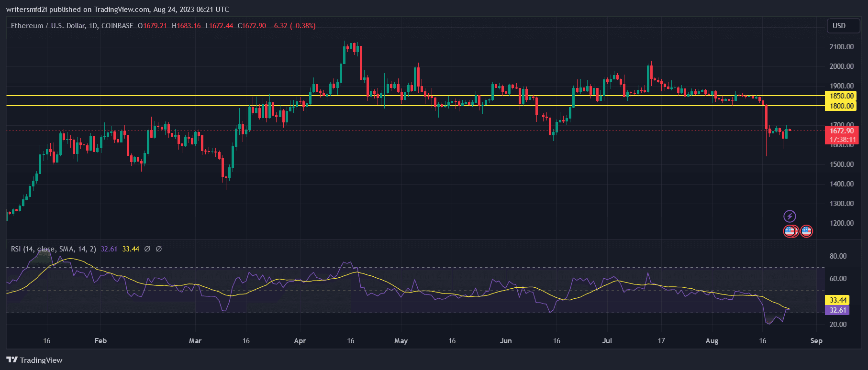This screenshot has width=868, height=370.
Task: Click the purple 32.61 value in RSI legend
Action: coord(109,249)
